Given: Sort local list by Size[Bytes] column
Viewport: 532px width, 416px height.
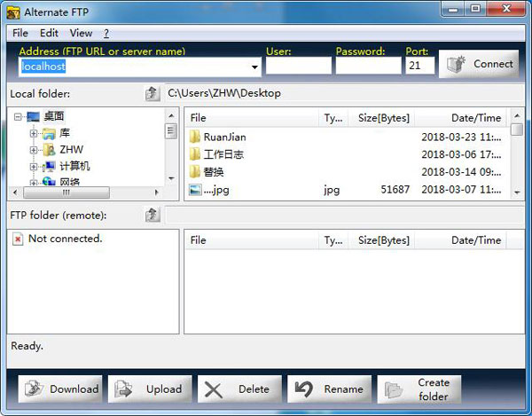Looking at the screenshot, I should [381, 118].
